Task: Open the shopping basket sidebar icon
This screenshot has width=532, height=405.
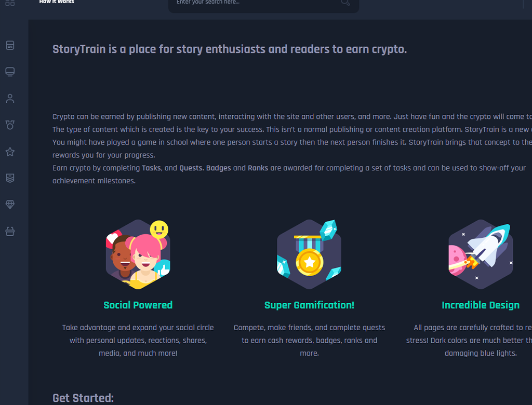Action: coord(10,232)
